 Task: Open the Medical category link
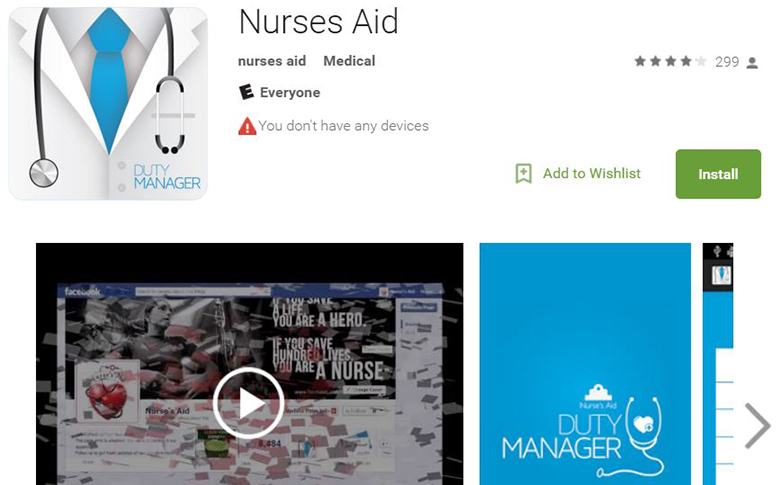click(x=349, y=61)
